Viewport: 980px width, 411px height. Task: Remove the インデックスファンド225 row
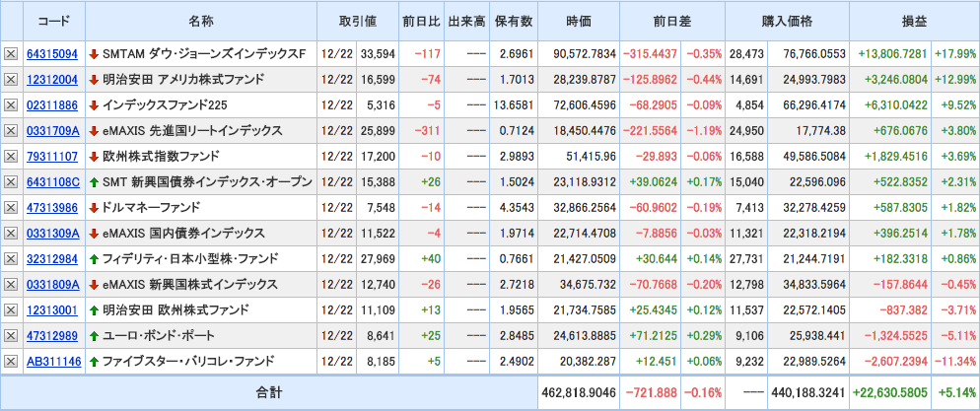[x=11, y=104]
